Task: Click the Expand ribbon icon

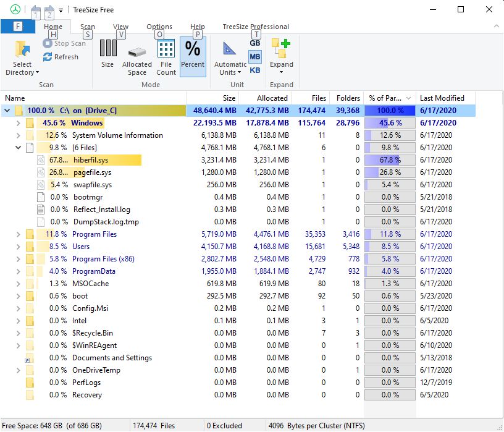Action: coord(281,49)
